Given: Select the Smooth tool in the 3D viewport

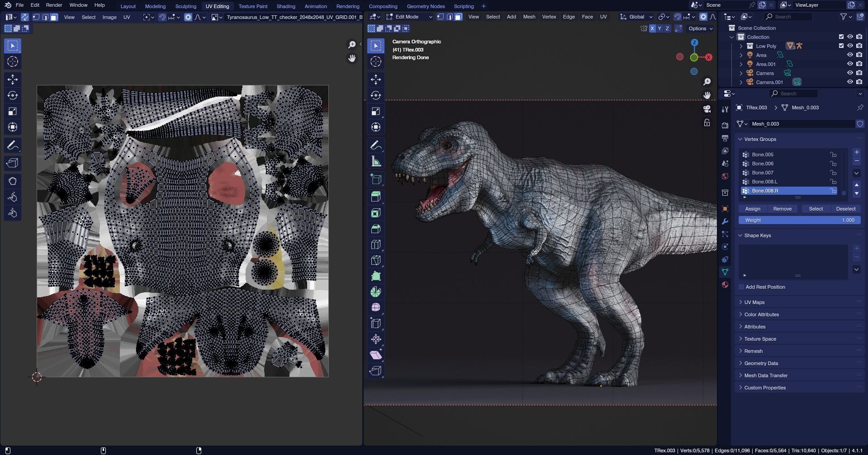Looking at the screenshot, I should (376, 308).
